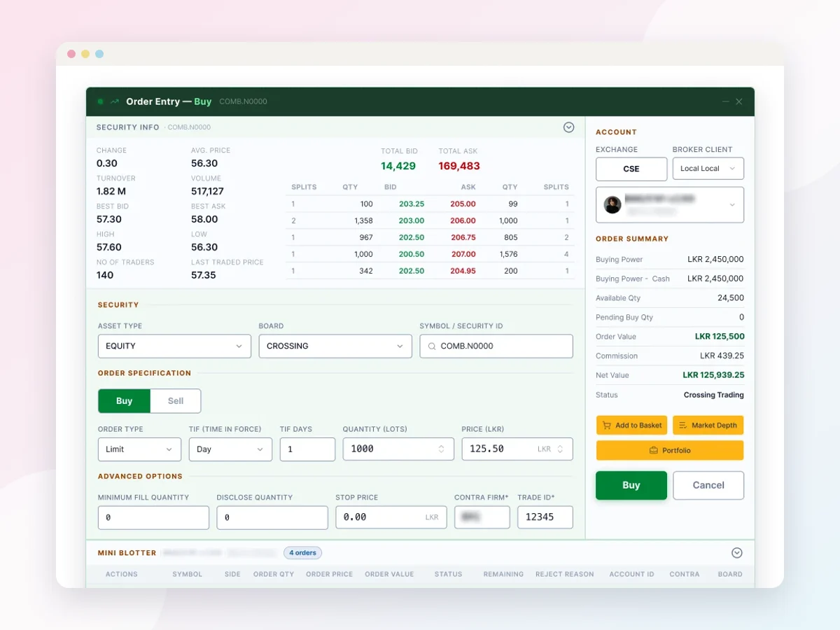This screenshot has height=630, width=840.
Task: Open the Broker Client dropdown
Action: 708,169
